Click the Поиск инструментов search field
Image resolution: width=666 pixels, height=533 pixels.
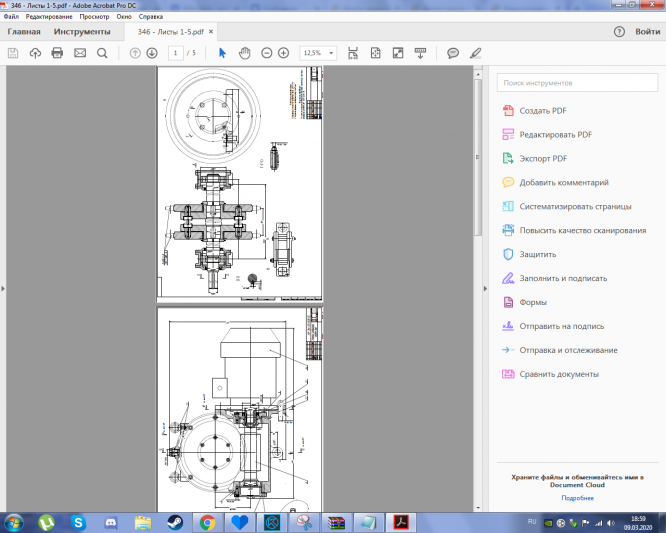click(577, 83)
